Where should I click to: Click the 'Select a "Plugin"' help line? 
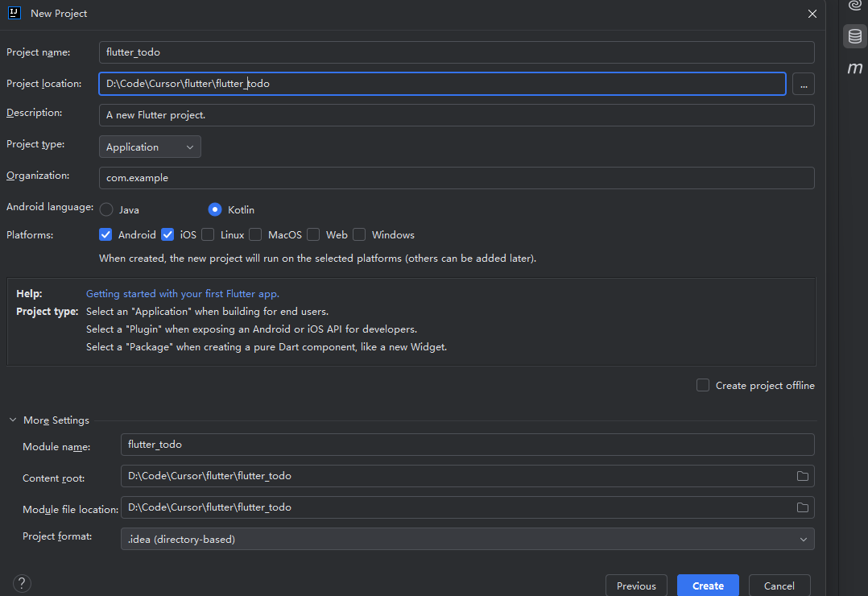click(x=252, y=329)
